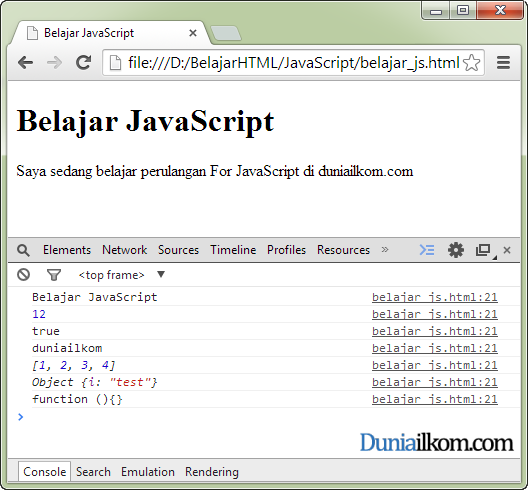Clear the console log icon
The image size is (528, 490).
click(24, 275)
